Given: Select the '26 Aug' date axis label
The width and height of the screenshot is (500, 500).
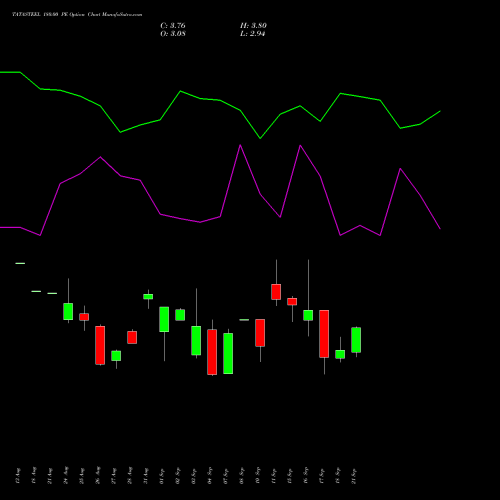Looking at the screenshot, I should click(x=98, y=475).
